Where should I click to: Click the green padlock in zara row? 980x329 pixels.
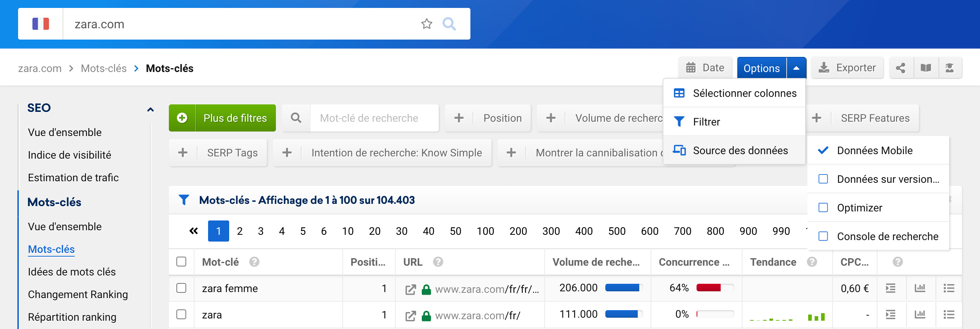click(x=426, y=316)
